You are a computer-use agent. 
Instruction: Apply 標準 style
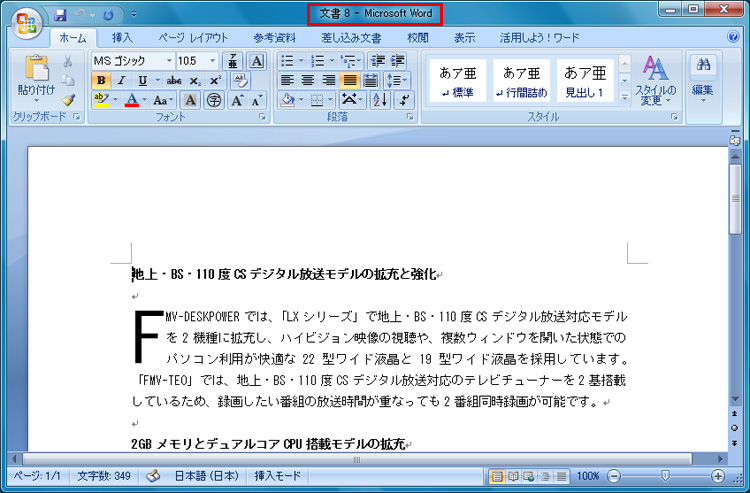(x=458, y=80)
